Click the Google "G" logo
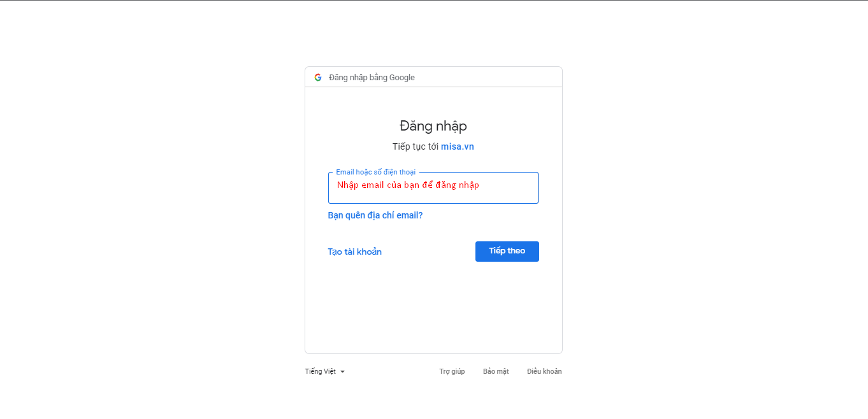868x419 pixels. point(318,78)
